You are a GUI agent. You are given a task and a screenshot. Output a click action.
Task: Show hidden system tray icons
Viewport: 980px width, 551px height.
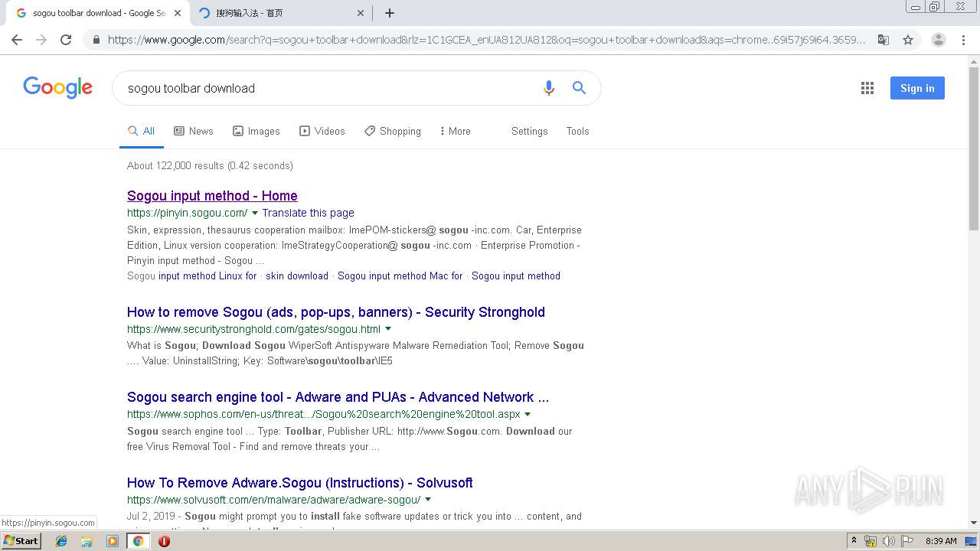click(854, 541)
